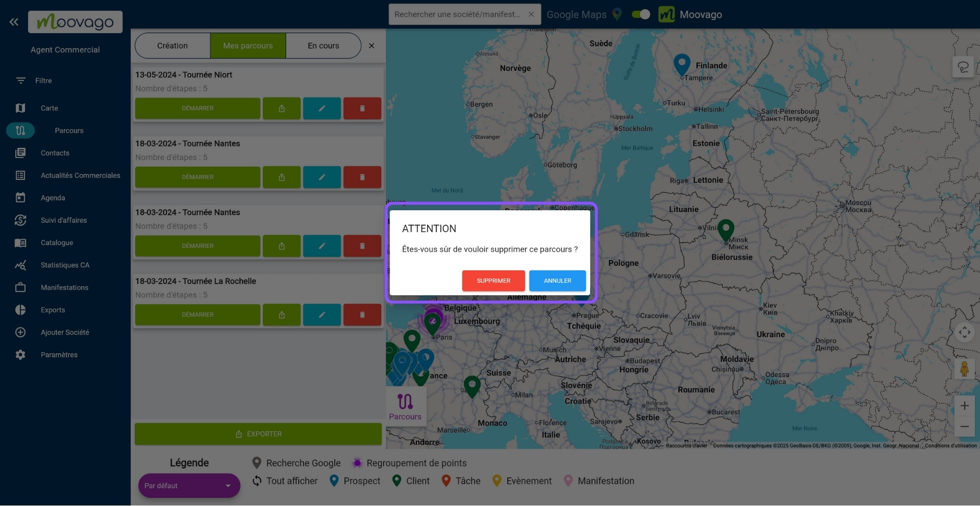Screen dimensions: 980x506
Task: Click the share icon on Tournée Niort
Action: pos(282,108)
